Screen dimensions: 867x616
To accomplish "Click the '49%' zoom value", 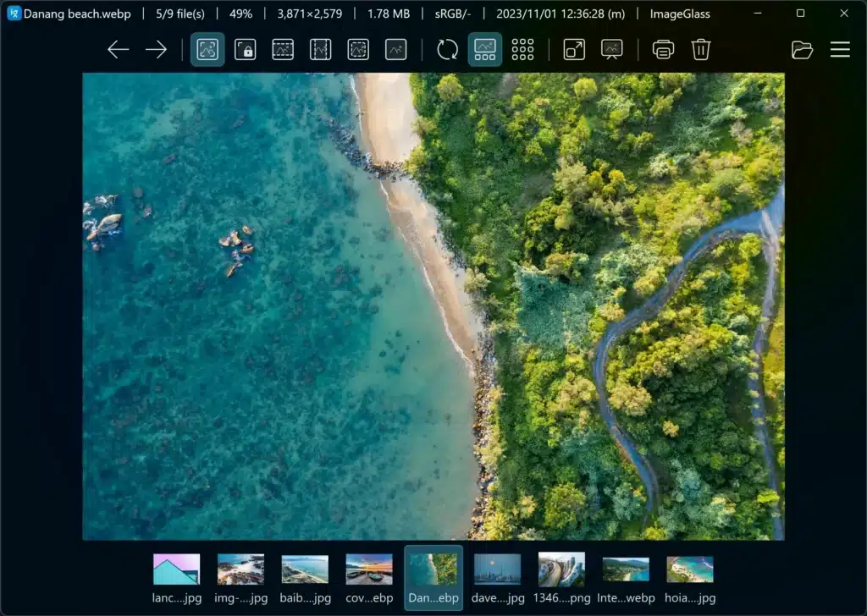I will click(240, 14).
